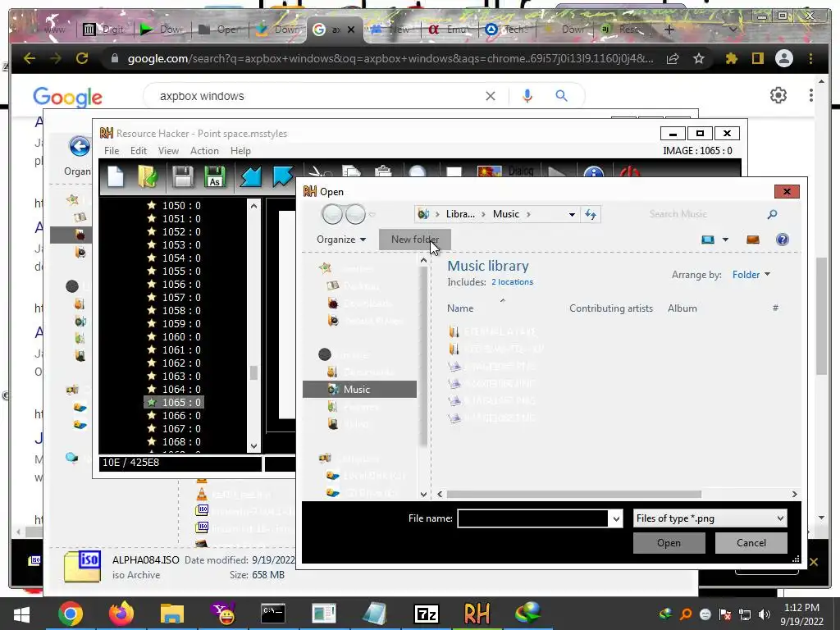The width and height of the screenshot is (840, 630).
Task: Click the Resource Hacker tree vertical scrollbar thumb
Action: 253,373
